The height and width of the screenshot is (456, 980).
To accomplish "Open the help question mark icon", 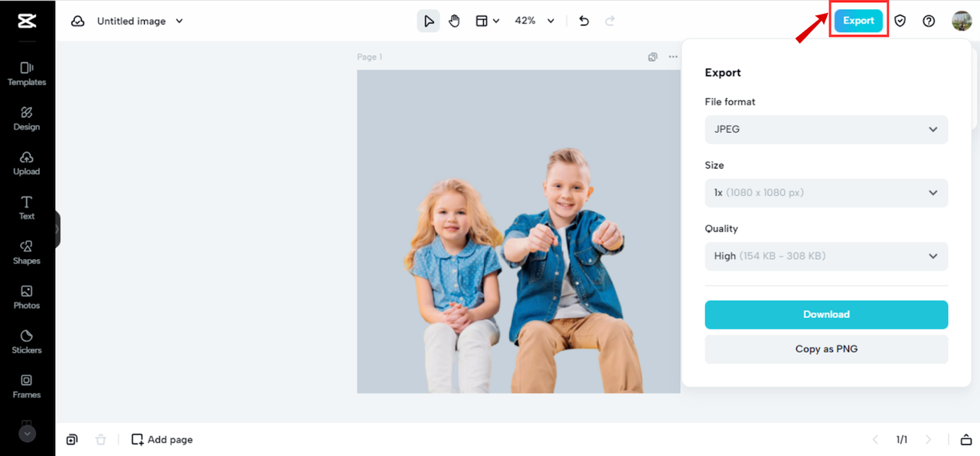I will (x=929, y=21).
